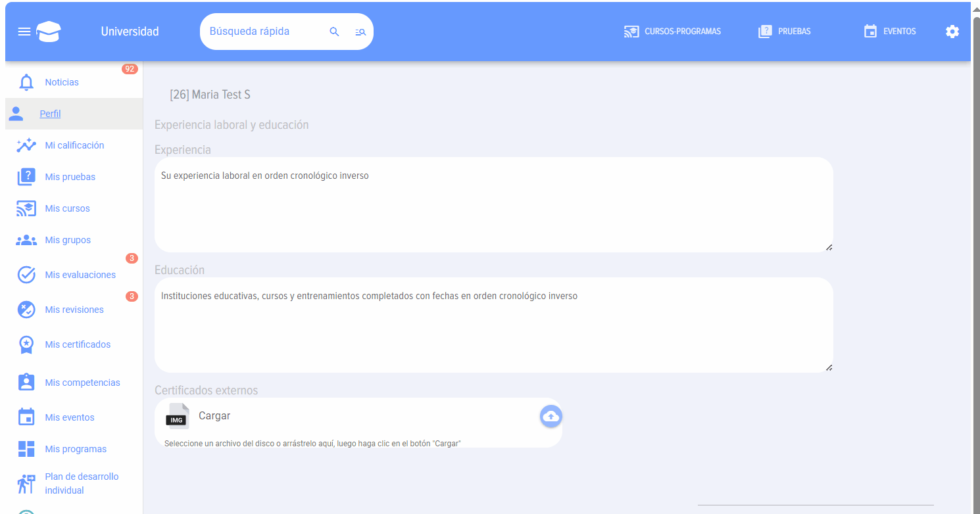Open the Perfil link
The height and width of the screenshot is (514, 980).
click(50, 114)
